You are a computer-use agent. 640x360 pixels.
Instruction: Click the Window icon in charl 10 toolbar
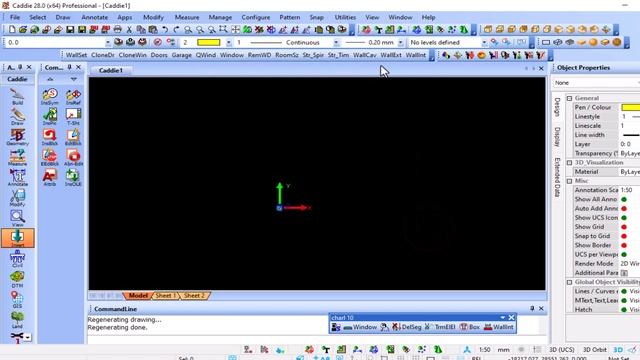pos(360,327)
